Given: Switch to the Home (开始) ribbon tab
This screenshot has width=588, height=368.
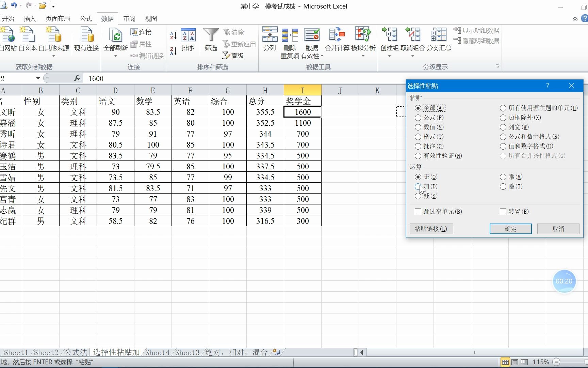Looking at the screenshot, I should tap(8, 19).
